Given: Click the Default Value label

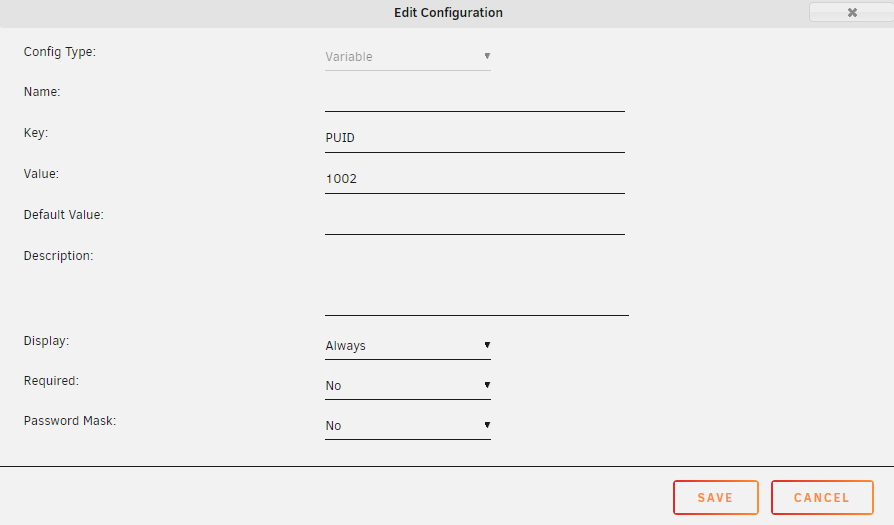Looking at the screenshot, I should click(x=63, y=215).
